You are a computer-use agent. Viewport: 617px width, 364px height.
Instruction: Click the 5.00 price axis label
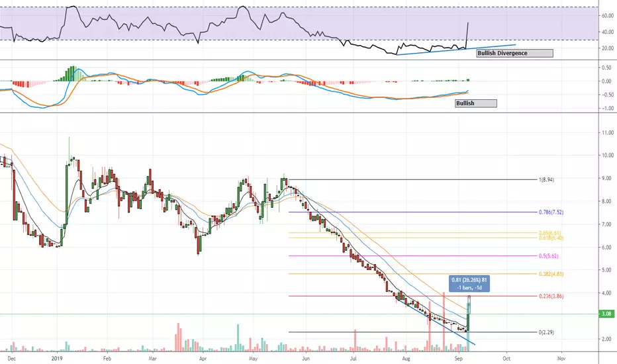point(608,270)
